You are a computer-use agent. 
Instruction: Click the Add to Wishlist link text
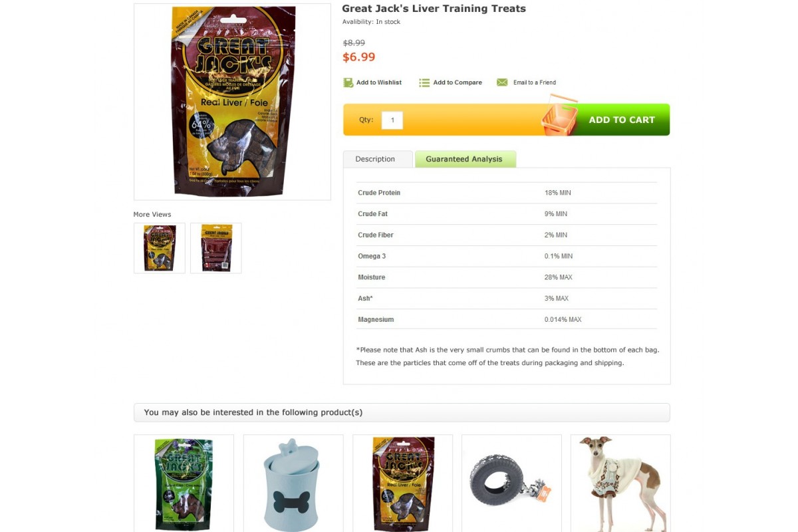[x=379, y=82]
